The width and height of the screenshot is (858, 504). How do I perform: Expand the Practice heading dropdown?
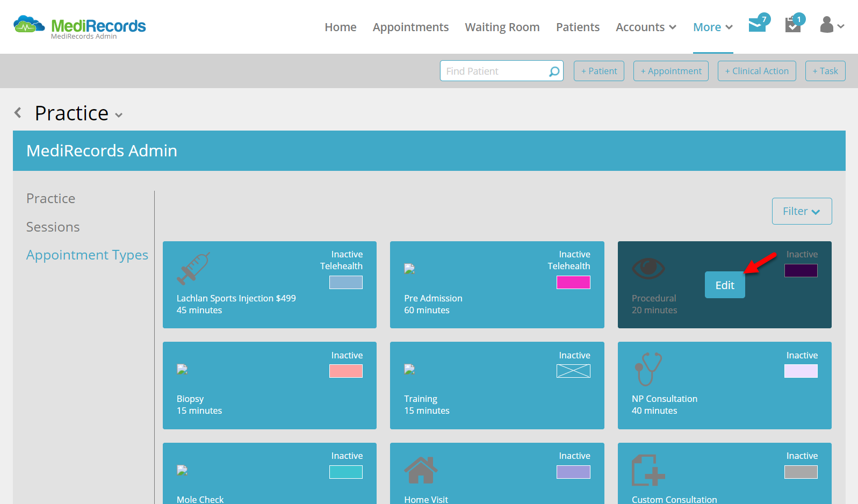pyautogui.click(x=119, y=115)
